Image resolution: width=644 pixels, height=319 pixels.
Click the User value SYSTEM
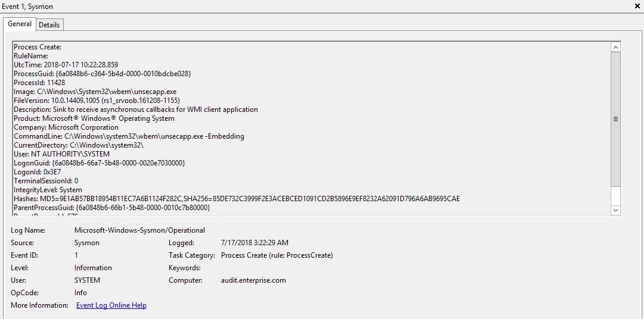pos(87,280)
